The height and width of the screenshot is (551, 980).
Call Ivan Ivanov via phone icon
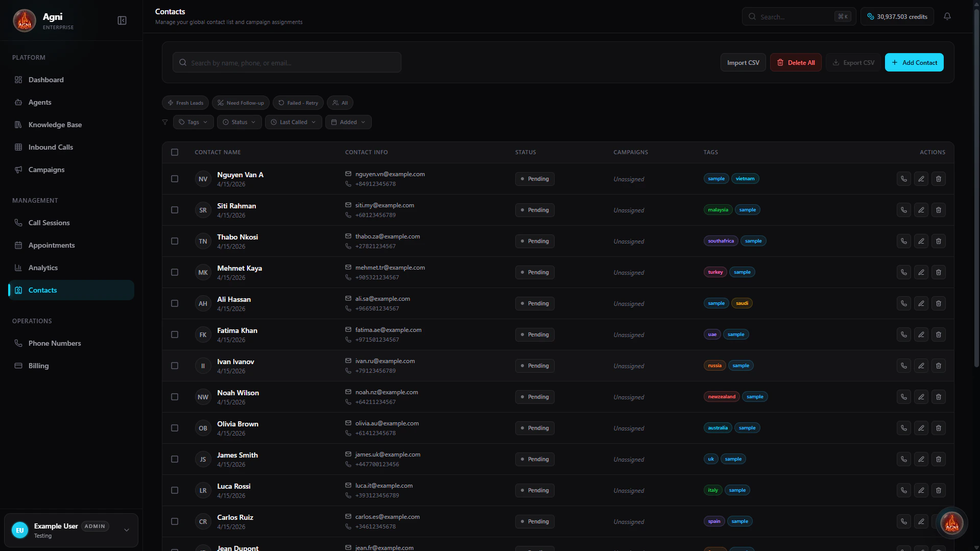coord(904,366)
